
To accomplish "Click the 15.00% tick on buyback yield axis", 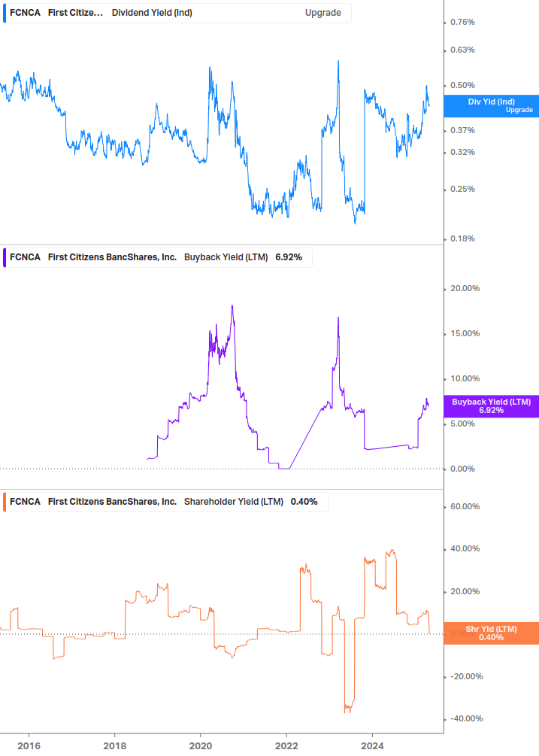I will 465,334.
